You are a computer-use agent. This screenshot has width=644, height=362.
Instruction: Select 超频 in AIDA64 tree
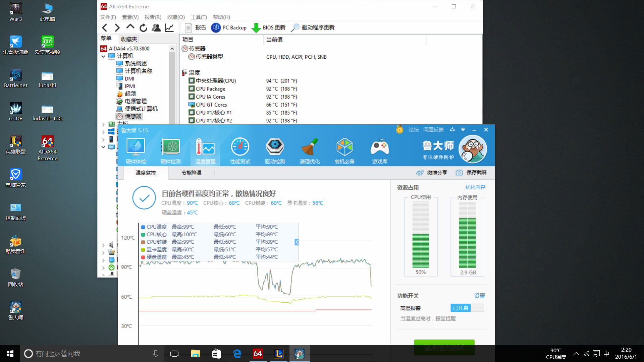(x=126, y=94)
